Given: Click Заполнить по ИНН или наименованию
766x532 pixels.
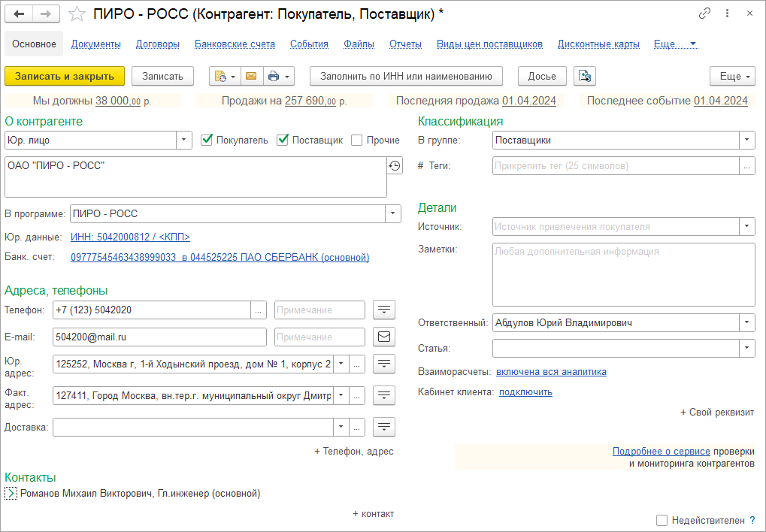Looking at the screenshot, I should tap(406, 76).
